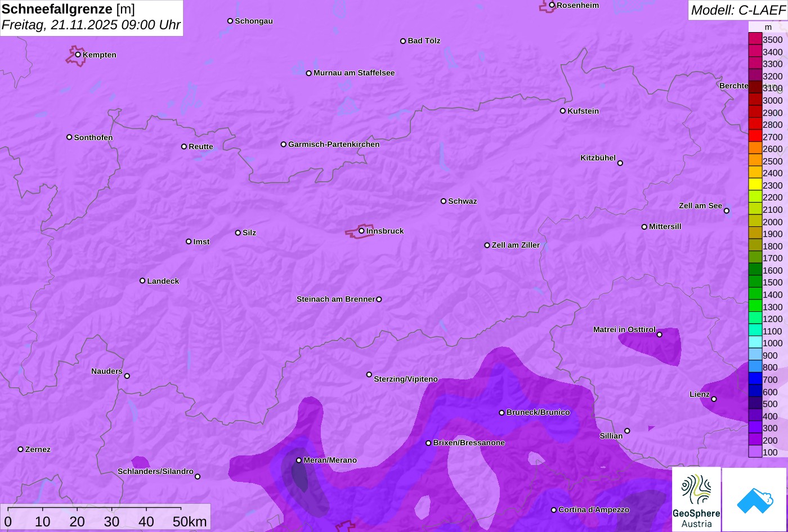The image size is (788, 532).
Task: Click the blue cloud logo icon
Action: 754,499
